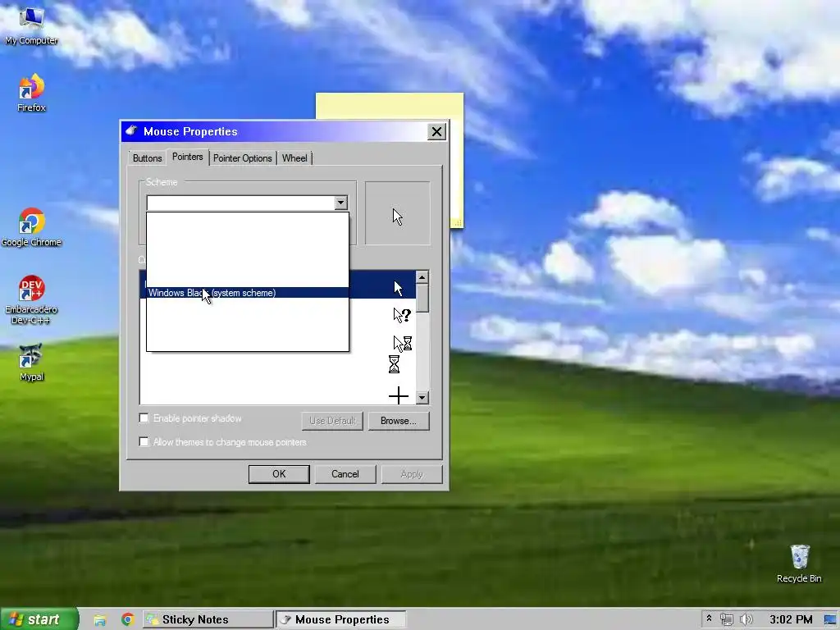840x630 pixels.
Task: Select the Mypal desktop shortcut
Action: pos(31,363)
